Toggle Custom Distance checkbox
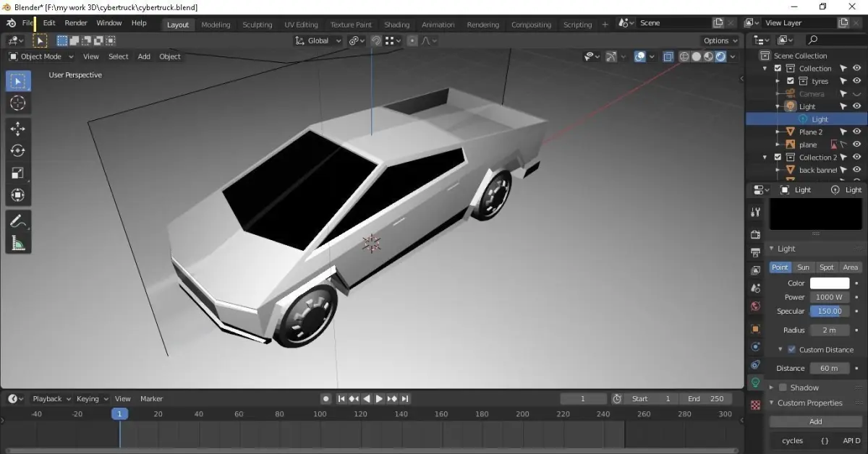This screenshot has width=868, height=454. tap(791, 349)
